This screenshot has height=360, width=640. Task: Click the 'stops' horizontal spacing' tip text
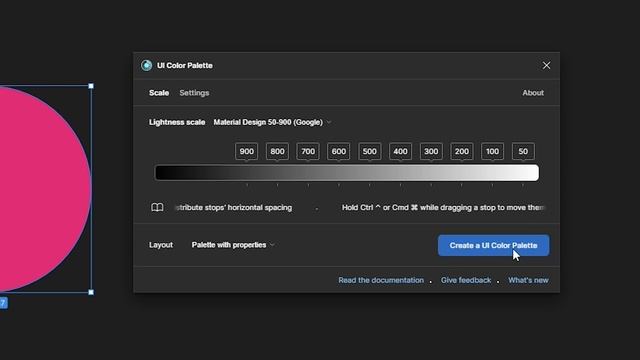(233, 207)
